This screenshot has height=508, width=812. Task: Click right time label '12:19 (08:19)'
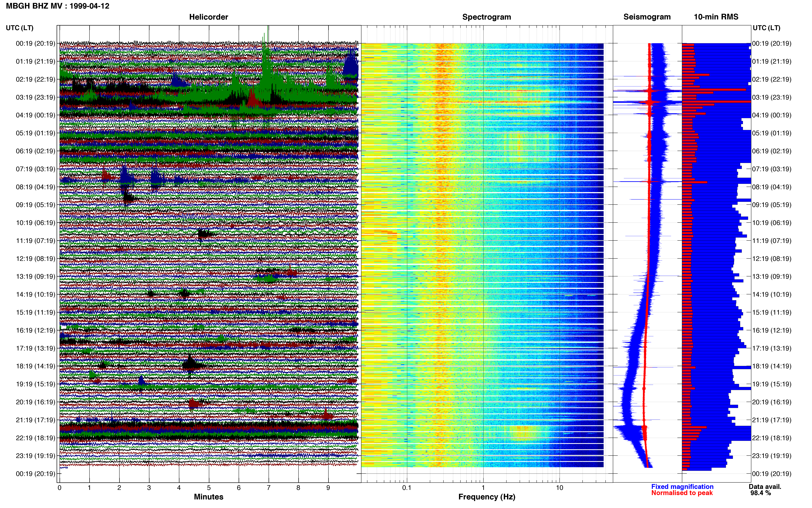pos(772,259)
